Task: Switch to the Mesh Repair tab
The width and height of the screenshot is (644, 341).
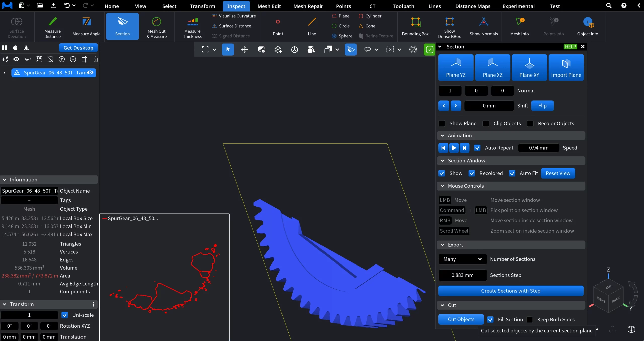Action: 308,6
